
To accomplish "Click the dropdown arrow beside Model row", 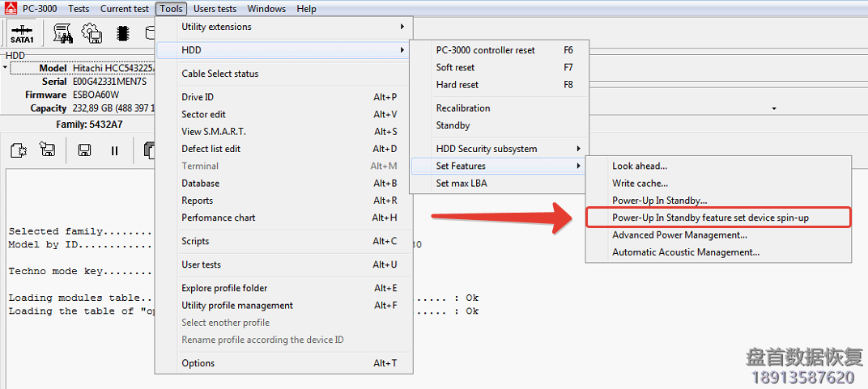I will [5, 68].
